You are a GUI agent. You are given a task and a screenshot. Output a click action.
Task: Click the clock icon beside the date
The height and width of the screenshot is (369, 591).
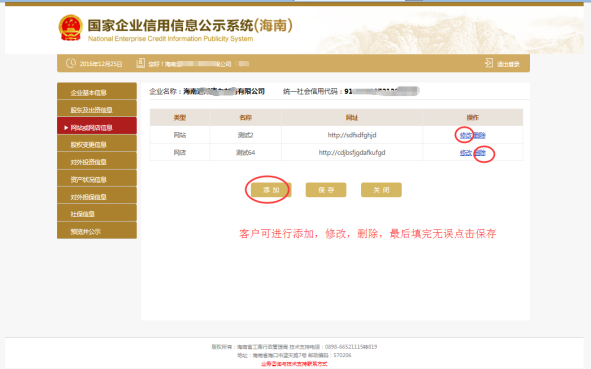click(71, 63)
